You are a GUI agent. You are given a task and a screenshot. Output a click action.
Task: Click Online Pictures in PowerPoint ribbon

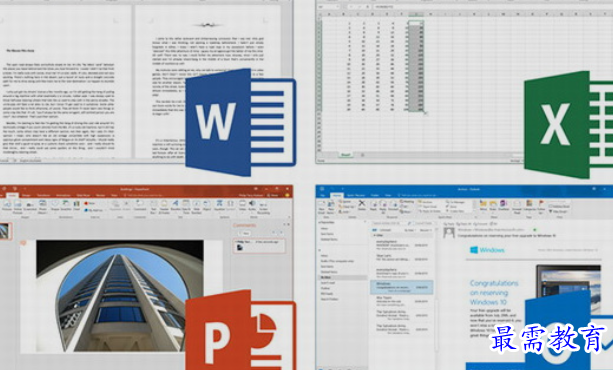pyautogui.click(x=18, y=207)
